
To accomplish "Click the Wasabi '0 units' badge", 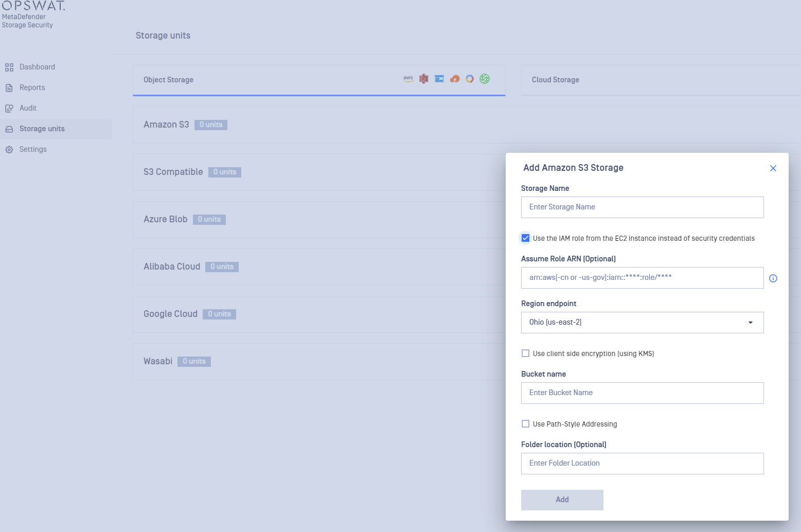I will point(194,362).
